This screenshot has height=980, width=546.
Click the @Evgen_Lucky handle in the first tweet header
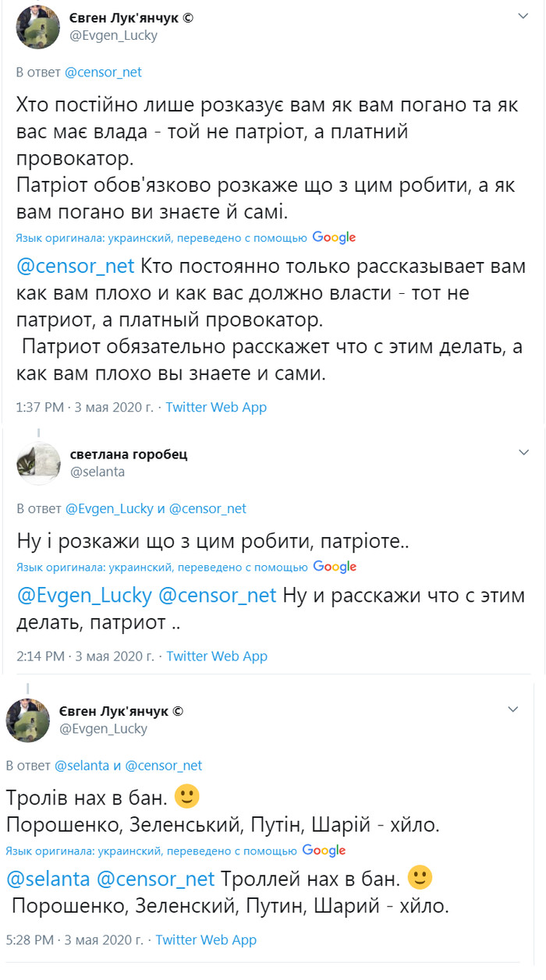coord(114,36)
